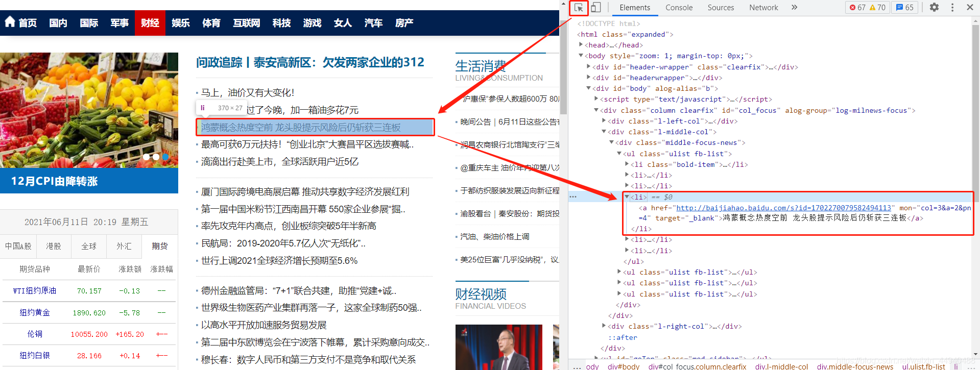Click WTI纽约原油 futures row
The image size is (980, 370).
pyautogui.click(x=90, y=291)
